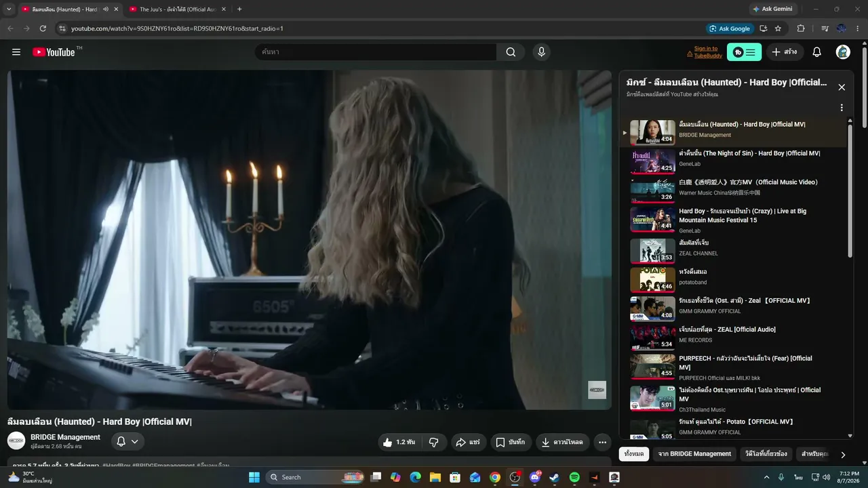The image size is (868, 488).
Task: Switch to The Juu's tab
Action: point(178,9)
